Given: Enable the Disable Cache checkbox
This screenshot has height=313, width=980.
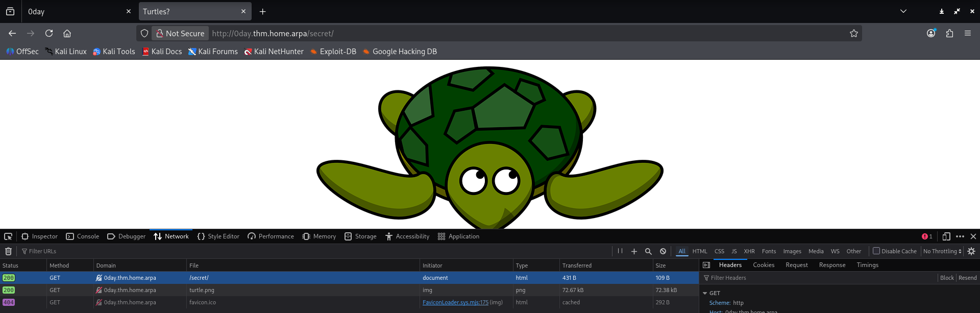Looking at the screenshot, I should [876, 251].
